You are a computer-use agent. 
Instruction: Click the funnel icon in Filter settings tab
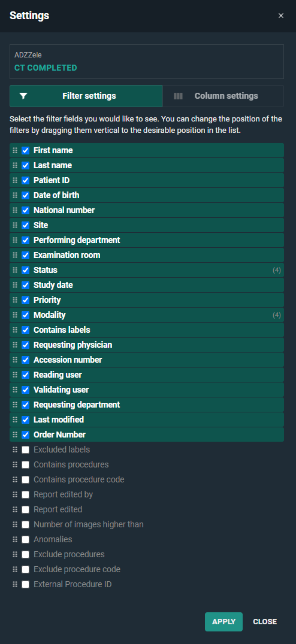click(23, 96)
